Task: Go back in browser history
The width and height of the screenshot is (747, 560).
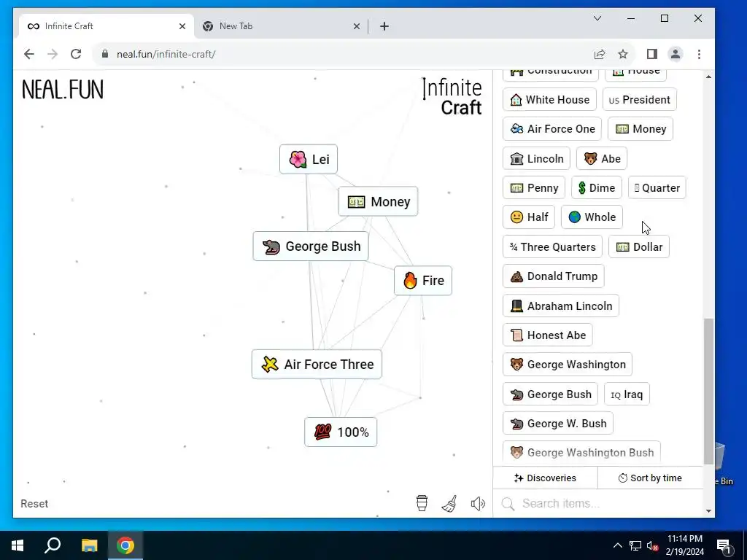Action: click(x=29, y=54)
